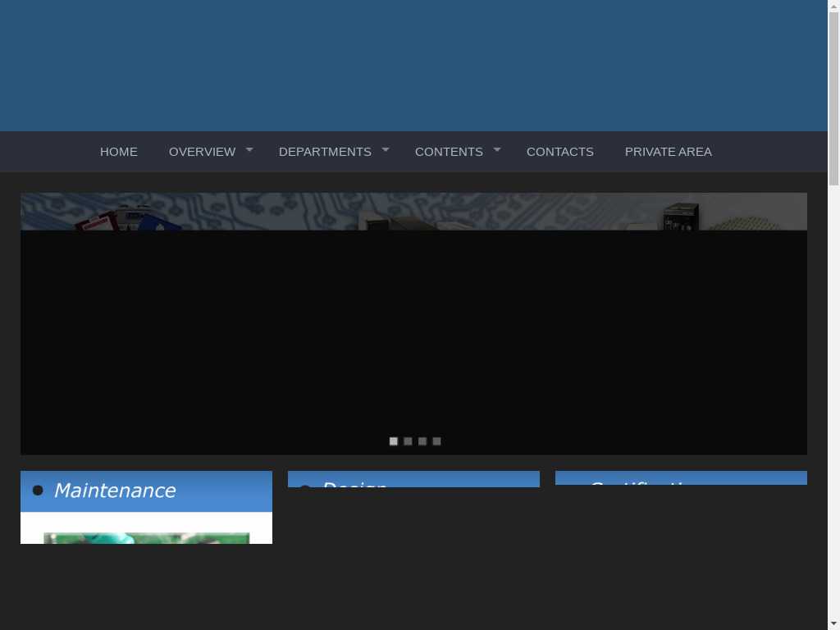Click the bullet icon beside Maintenance
The width and height of the screenshot is (840, 630).
coord(38,491)
